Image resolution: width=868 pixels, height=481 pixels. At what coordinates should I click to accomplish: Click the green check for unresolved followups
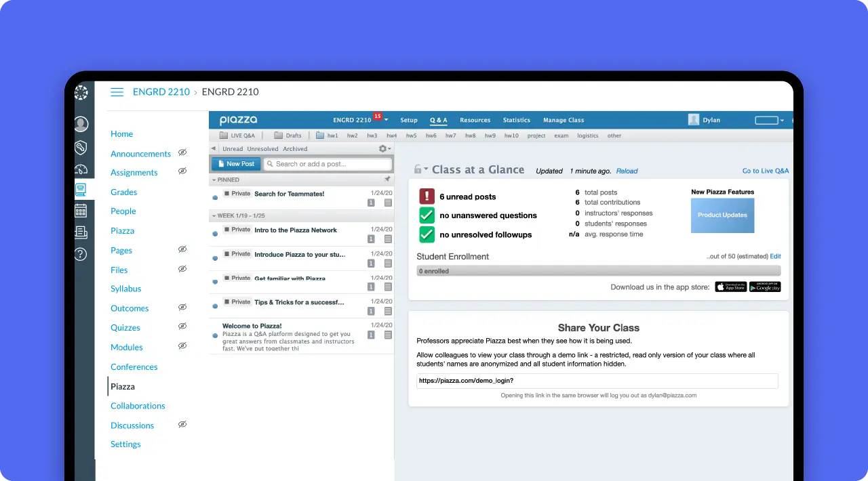[427, 234]
